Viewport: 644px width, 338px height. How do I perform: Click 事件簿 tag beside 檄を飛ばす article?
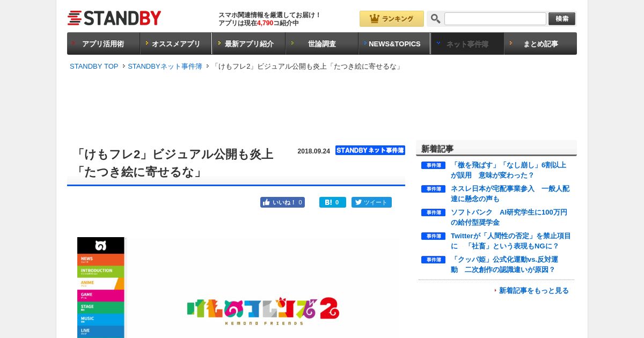(433, 165)
